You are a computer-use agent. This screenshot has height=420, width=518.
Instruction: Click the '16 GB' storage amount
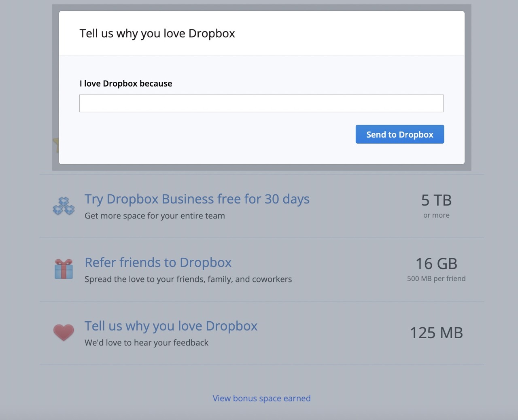[x=436, y=264]
